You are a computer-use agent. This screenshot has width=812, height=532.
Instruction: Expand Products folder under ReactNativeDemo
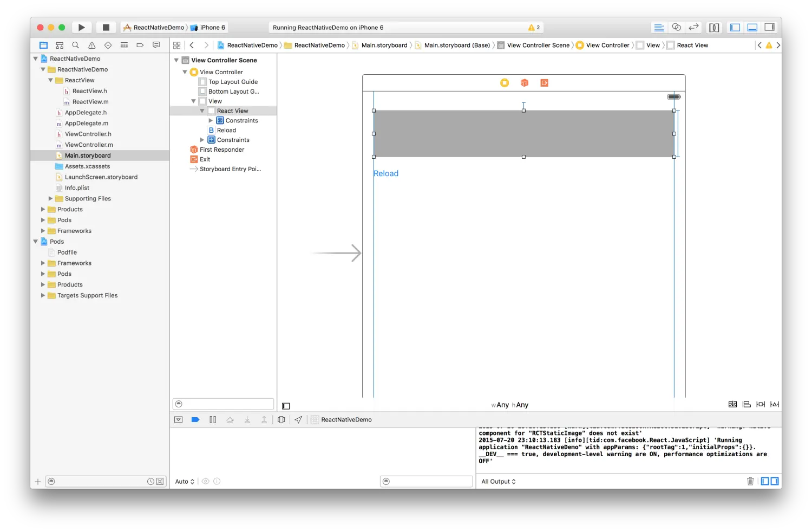[x=43, y=209]
